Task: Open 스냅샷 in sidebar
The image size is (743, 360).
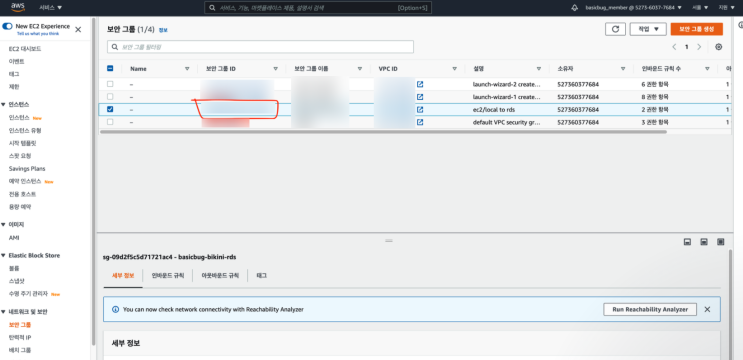Action: pyautogui.click(x=17, y=281)
